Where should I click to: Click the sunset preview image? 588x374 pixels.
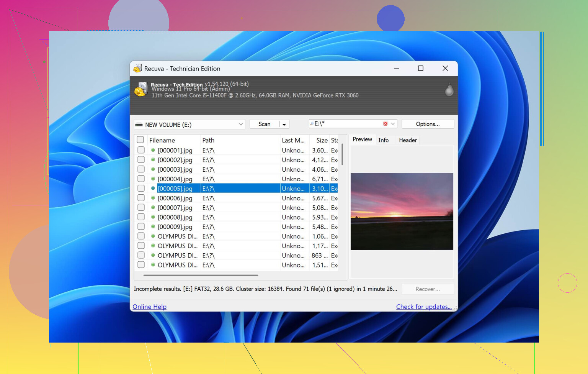(402, 212)
